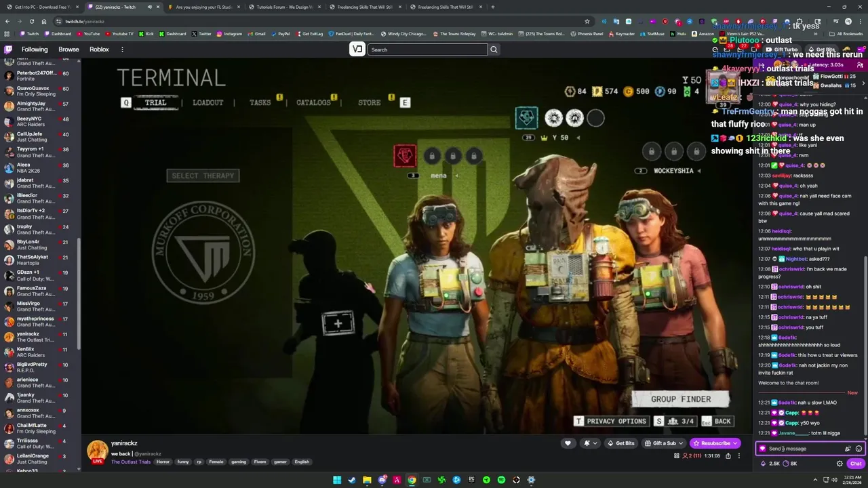The image size is (868, 488).
Task: Click the Chrome icon in taskbar
Action: point(412,480)
